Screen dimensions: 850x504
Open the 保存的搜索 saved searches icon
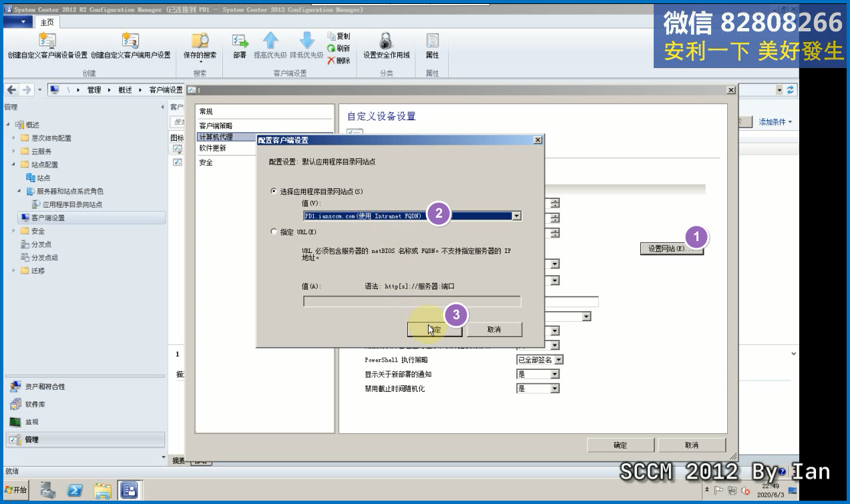point(200,41)
